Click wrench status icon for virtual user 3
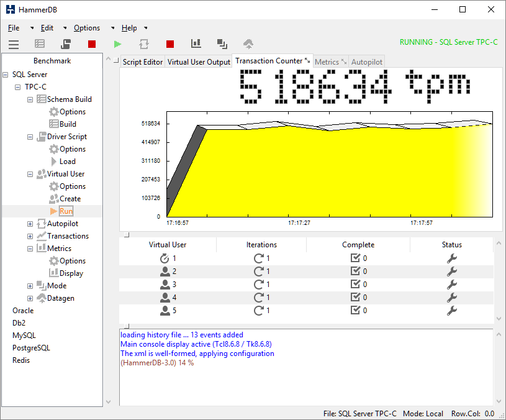 tap(452, 285)
